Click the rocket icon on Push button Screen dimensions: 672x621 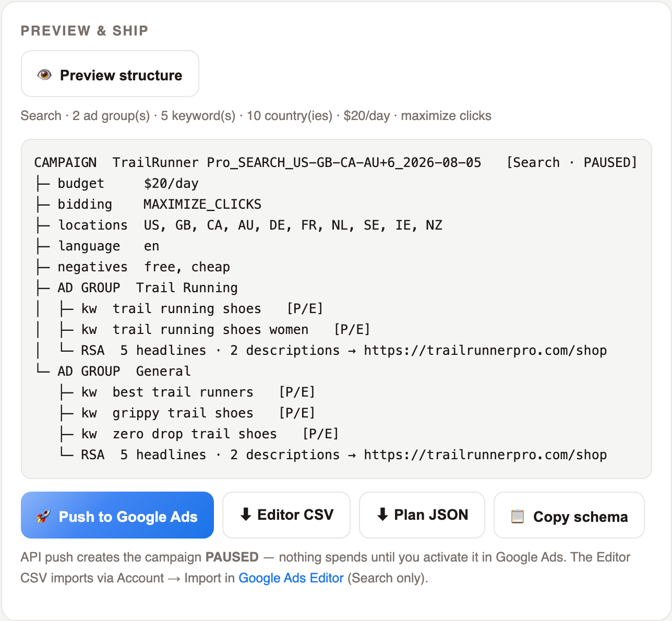pyautogui.click(x=43, y=517)
